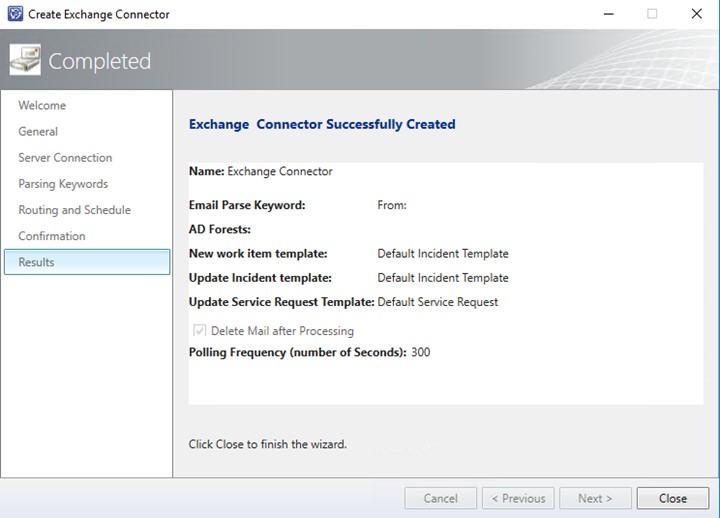
Task: Click Update Service Request Template label
Action: 281,302
